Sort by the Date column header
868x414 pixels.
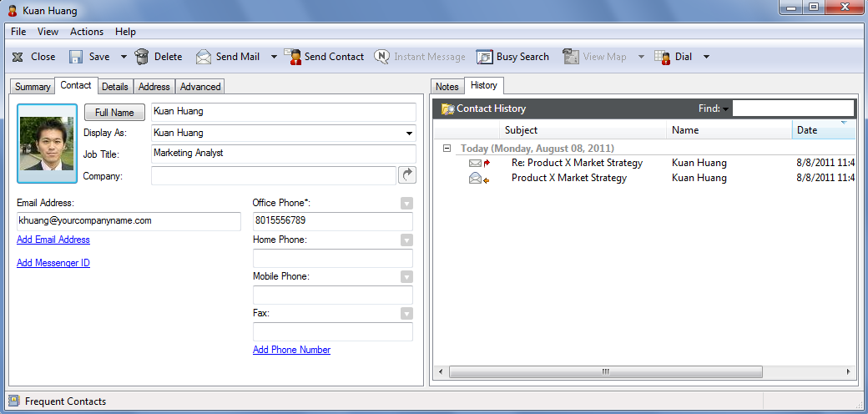[825, 130]
